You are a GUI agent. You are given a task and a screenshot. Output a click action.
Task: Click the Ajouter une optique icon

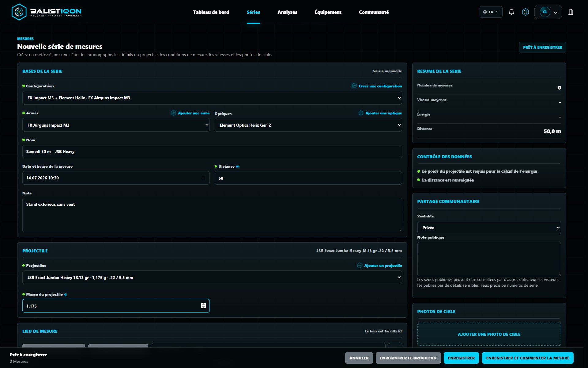click(361, 113)
